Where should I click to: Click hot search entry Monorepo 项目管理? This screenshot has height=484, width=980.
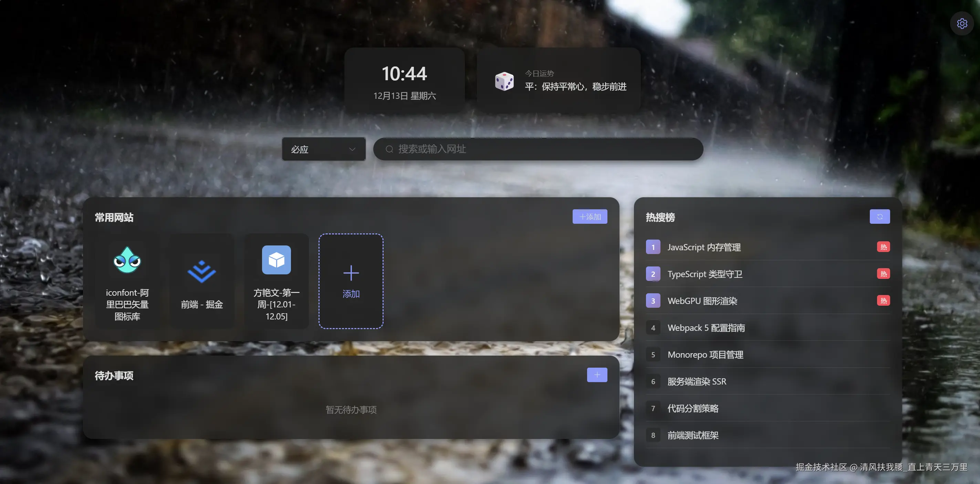(x=705, y=354)
